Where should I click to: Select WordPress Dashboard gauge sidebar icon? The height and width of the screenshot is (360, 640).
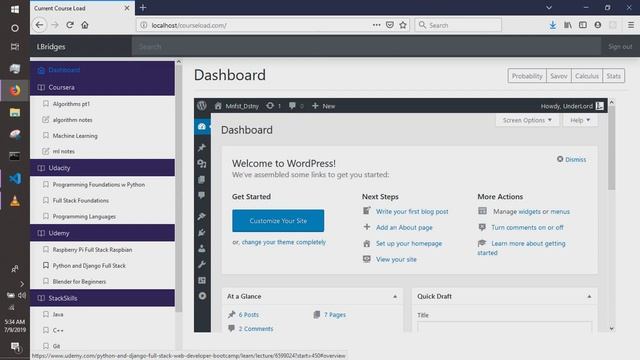pos(202,127)
